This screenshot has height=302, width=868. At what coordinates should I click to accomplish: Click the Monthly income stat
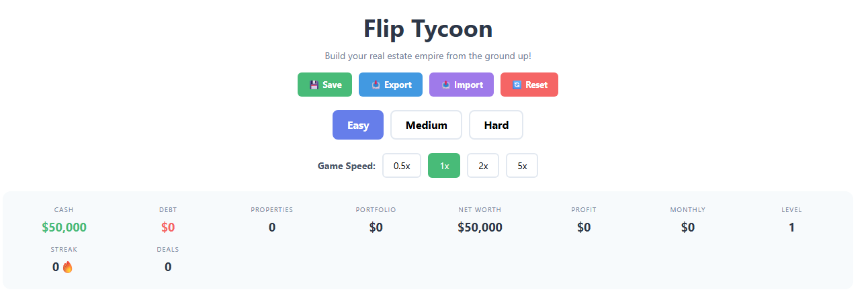(x=688, y=228)
